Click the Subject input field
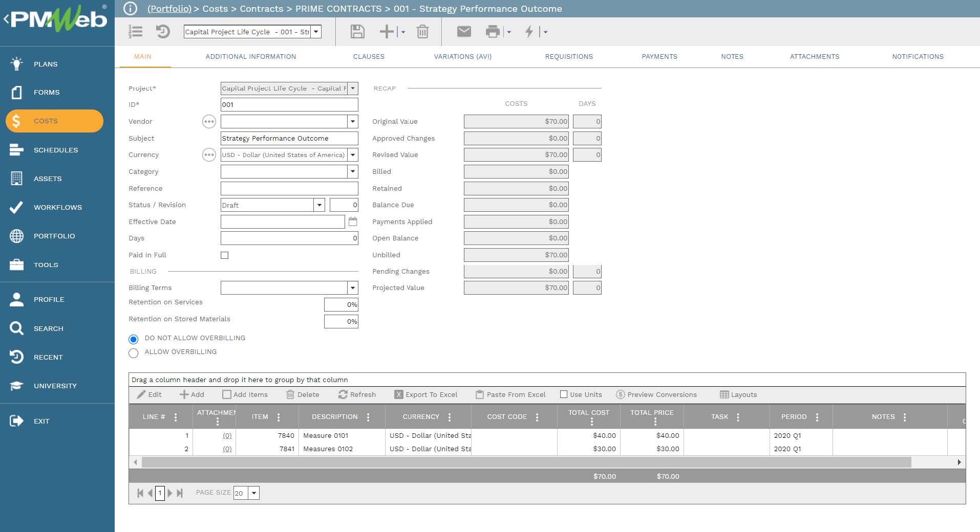Viewport: 980px width, 532px height. (x=289, y=138)
